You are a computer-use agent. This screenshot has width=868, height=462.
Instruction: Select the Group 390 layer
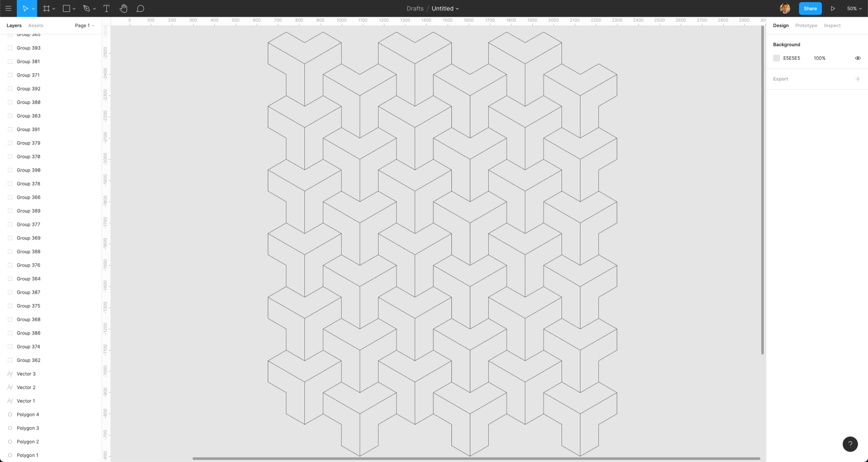(x=51, y=170)
